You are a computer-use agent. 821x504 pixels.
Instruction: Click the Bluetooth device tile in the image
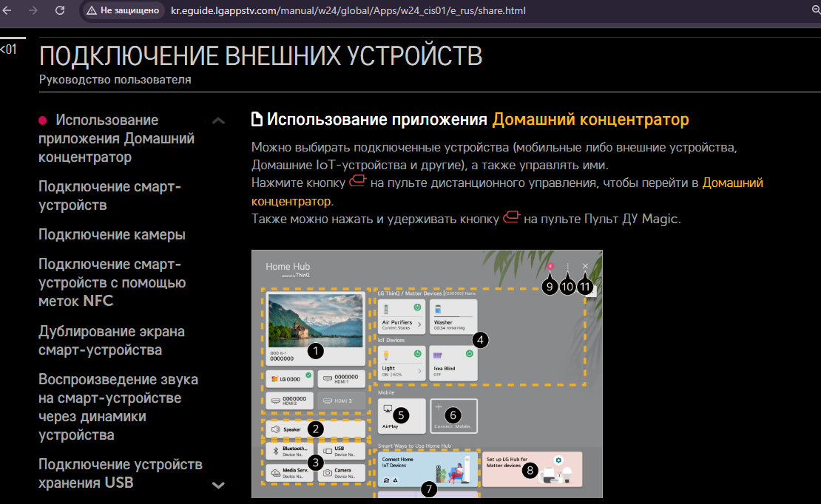coord(289,451)
